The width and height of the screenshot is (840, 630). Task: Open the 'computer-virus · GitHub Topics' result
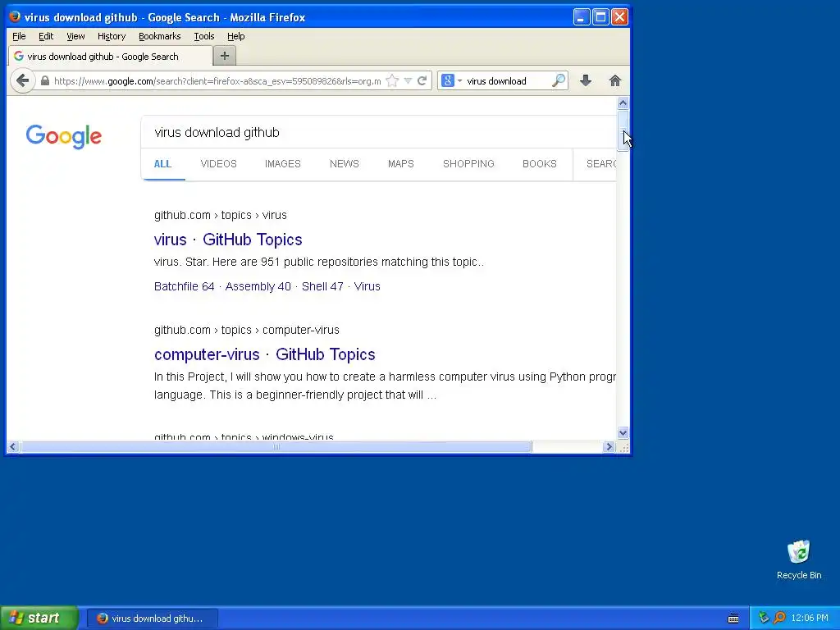click(x=265, y=354)
